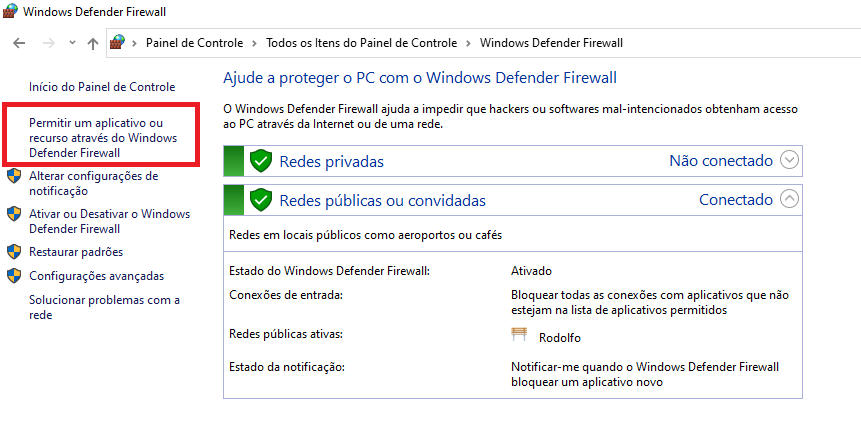Click the bench network icon beside Rodolfo
The height and width of the screenshot is (426, 861).
click(519, 334)
